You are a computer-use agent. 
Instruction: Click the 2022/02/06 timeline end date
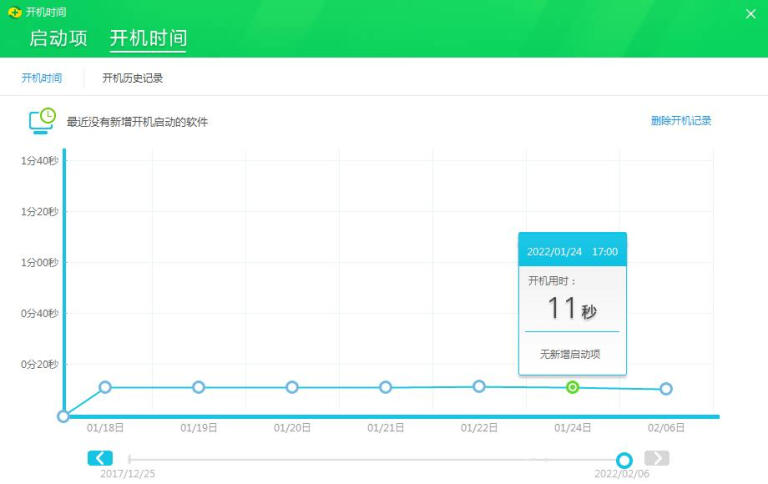pos(622,474)
